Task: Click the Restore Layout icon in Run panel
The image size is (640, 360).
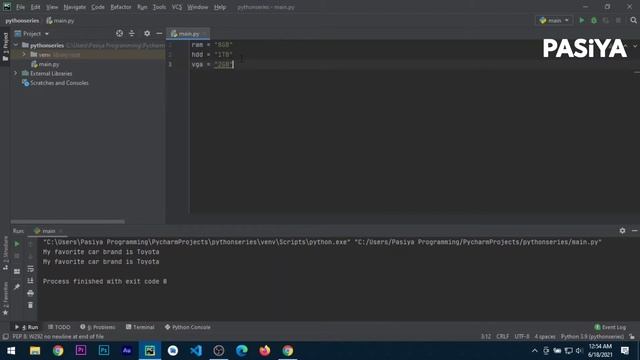Action: tap(17, 271)
